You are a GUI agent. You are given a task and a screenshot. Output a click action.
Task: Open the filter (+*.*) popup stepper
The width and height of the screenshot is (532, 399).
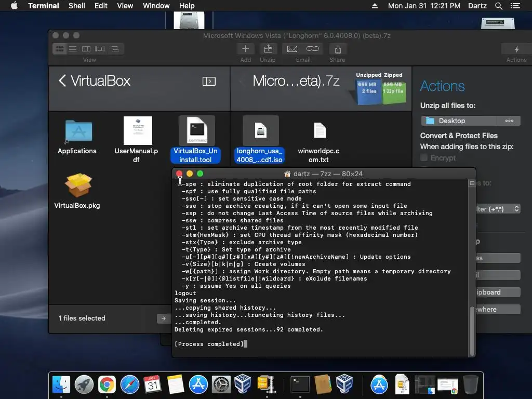516,209
